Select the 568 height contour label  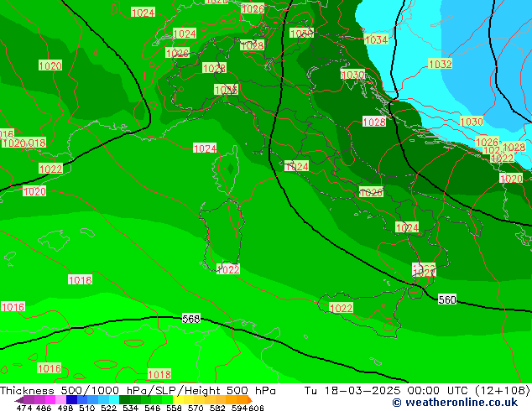tap(191, 319)
